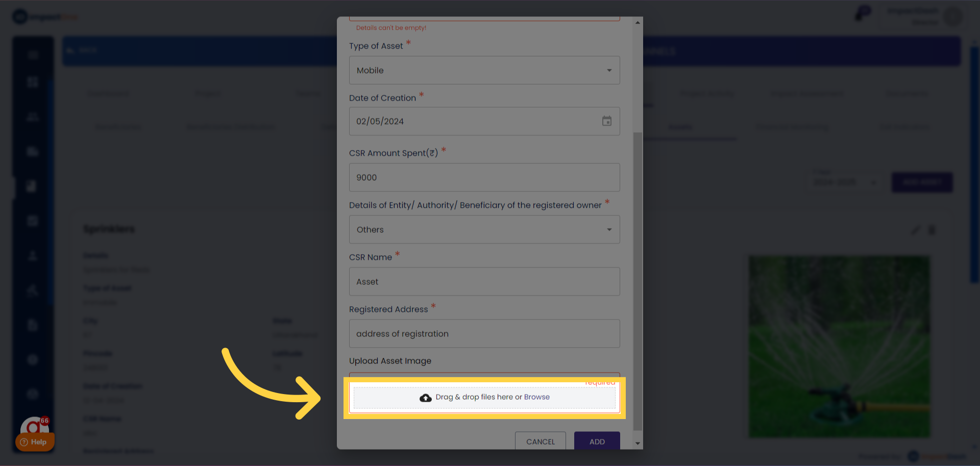Focus the Registered Address text field

point(484,334)
